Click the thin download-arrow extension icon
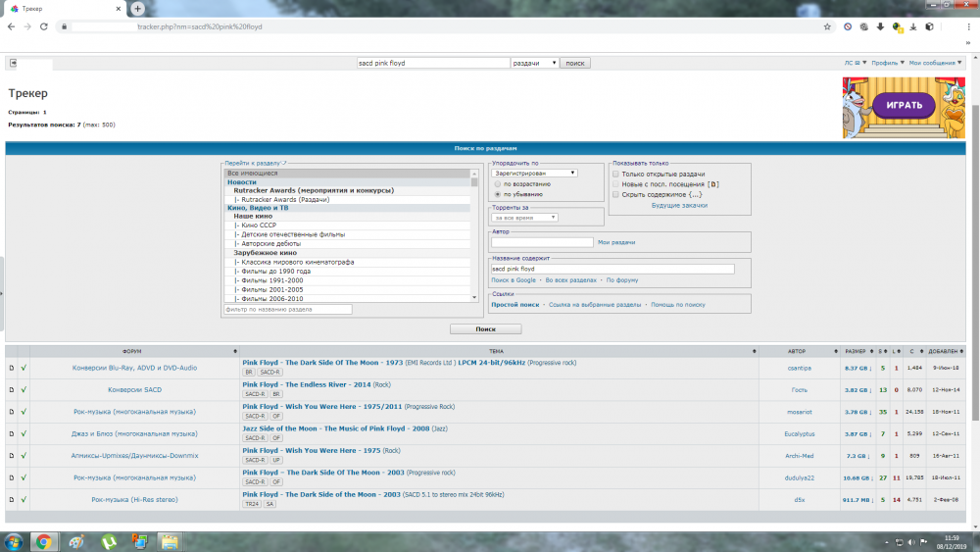Screen dimensions: 980x552 point(913,26)
